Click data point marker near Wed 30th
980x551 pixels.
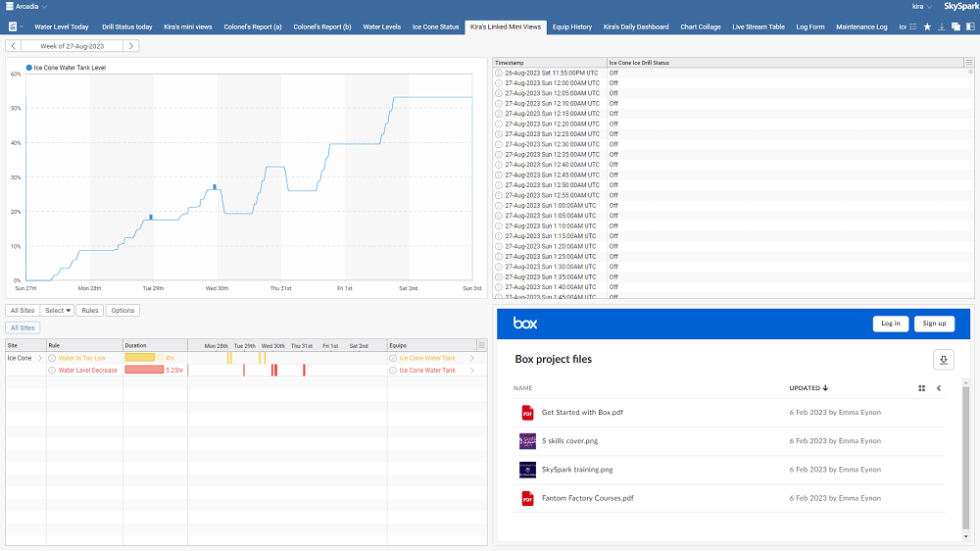tap(215, 187)
